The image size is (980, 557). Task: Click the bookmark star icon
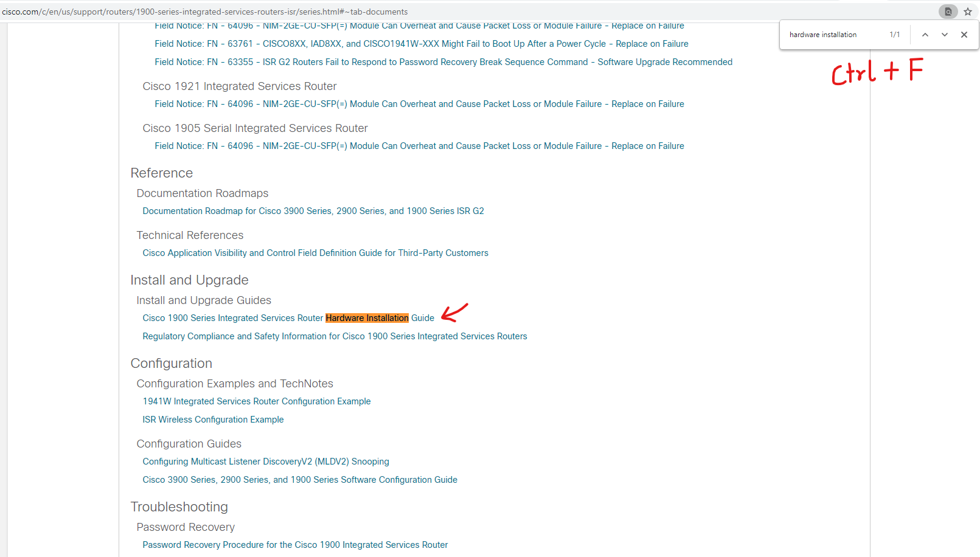968,12
